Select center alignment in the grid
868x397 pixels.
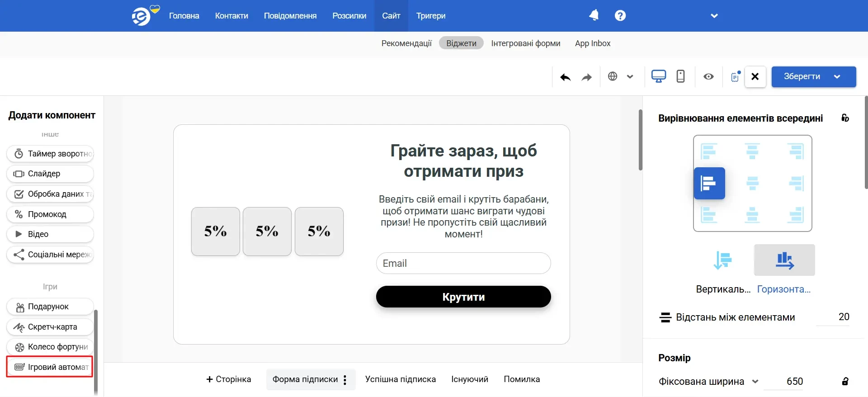point(752,183)
